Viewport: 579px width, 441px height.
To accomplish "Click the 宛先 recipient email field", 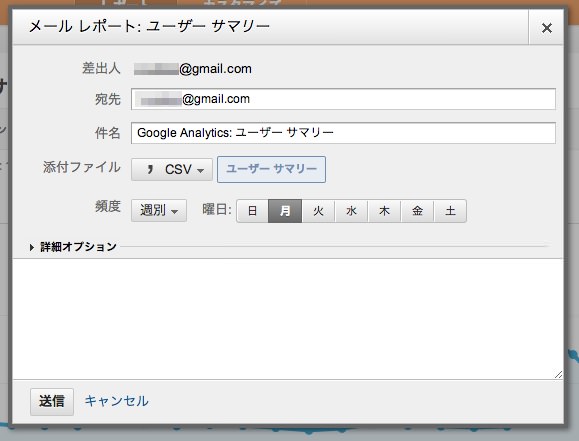I will (343, 99).
